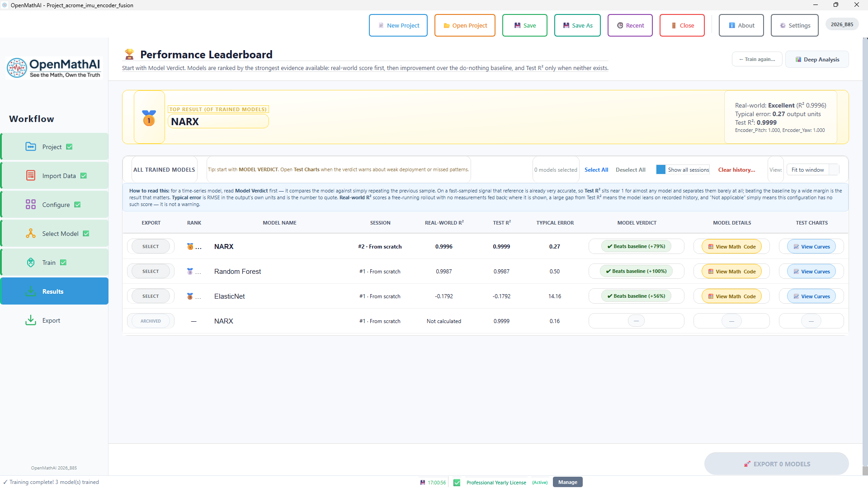
Task: Switch to Select Model step
Action: click(x=55, y=234)
